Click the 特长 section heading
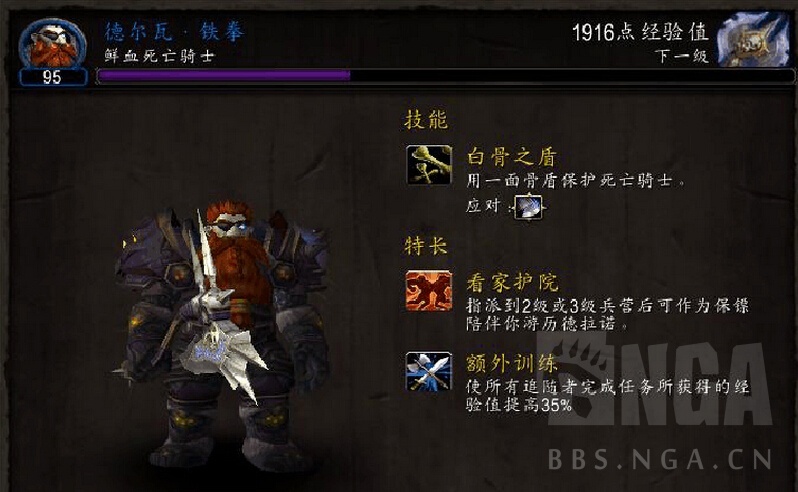The image size is (798, 492). point(426,246)
